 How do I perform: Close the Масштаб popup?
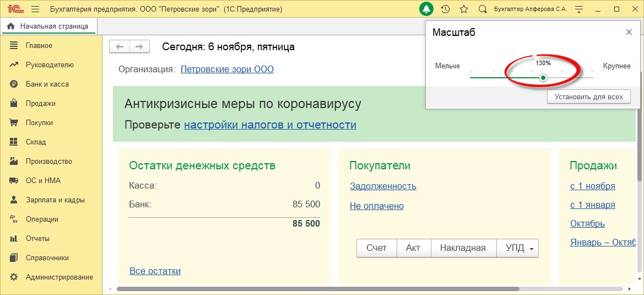click(629, 33)
